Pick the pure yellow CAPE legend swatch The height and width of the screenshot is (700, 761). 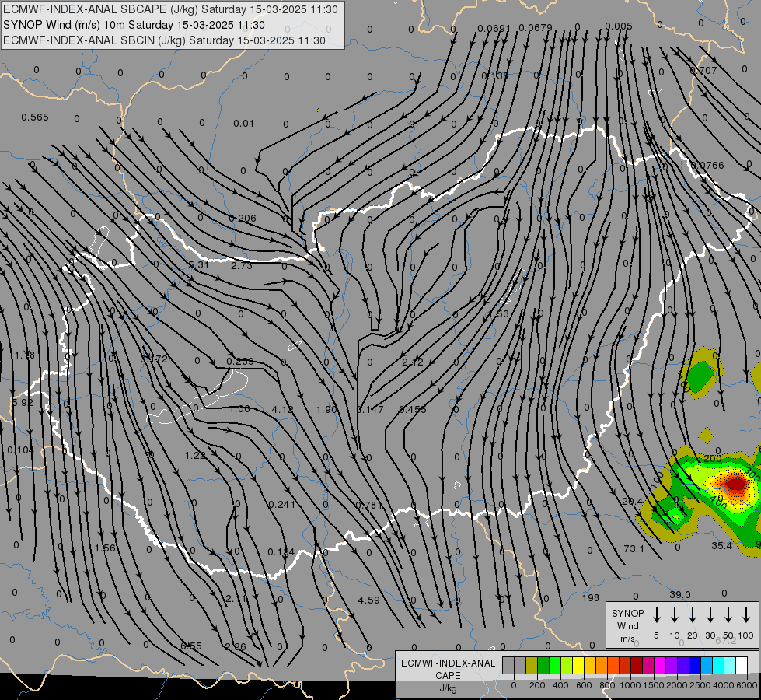578,666
